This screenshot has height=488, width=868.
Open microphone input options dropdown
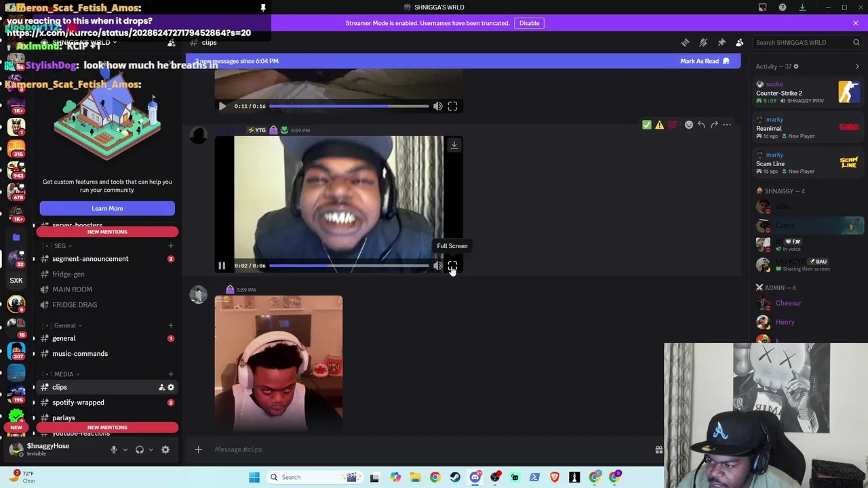(x=125, y=450)
